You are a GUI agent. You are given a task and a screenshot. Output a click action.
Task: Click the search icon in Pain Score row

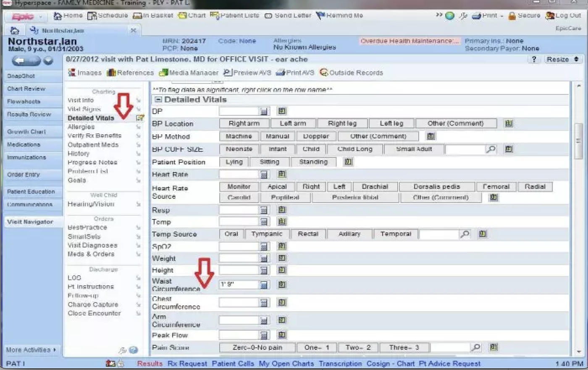pyautogui.click(x=476, y=347)
